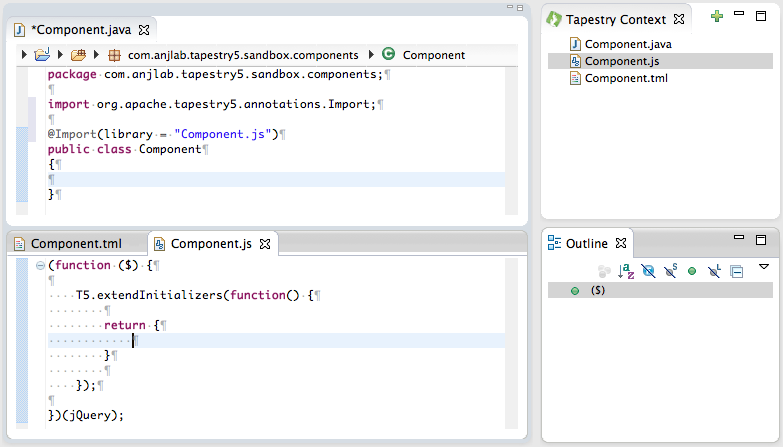Add a file with the green plus in Tapestry Context
Image resolution: width=783 pixels, height=447 pixels.
tap(717, 16)
